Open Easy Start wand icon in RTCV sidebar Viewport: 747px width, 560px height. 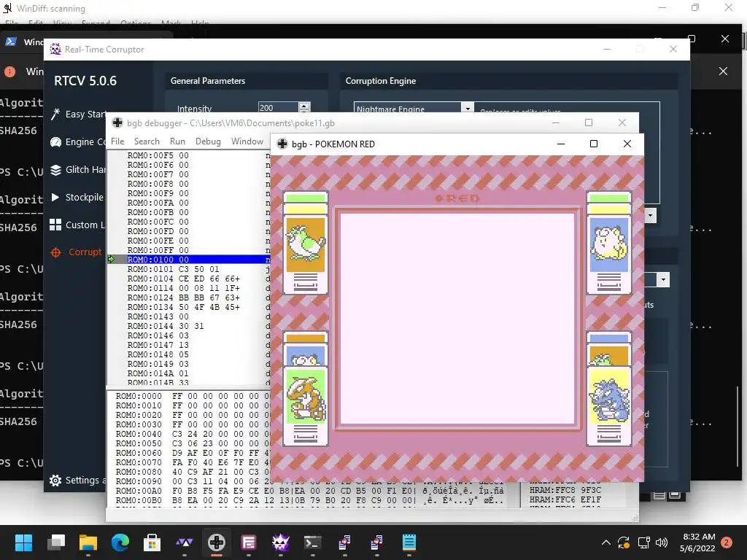coord(55,114)
